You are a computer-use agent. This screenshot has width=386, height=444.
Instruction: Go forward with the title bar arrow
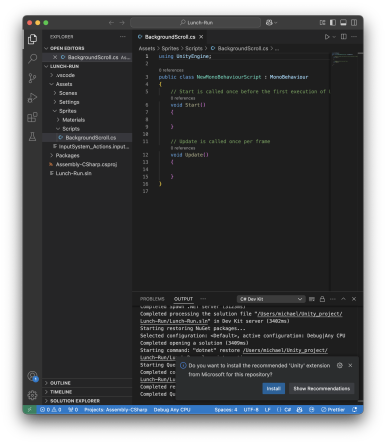[x=122, y=23]
